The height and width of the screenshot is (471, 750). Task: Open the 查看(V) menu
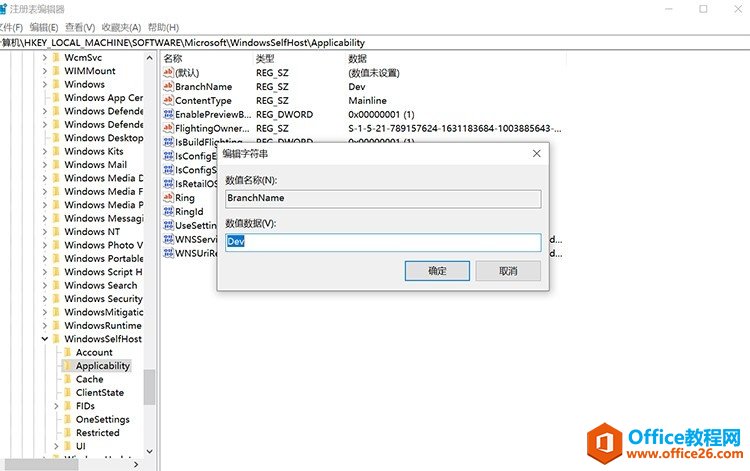pos(80,27)
